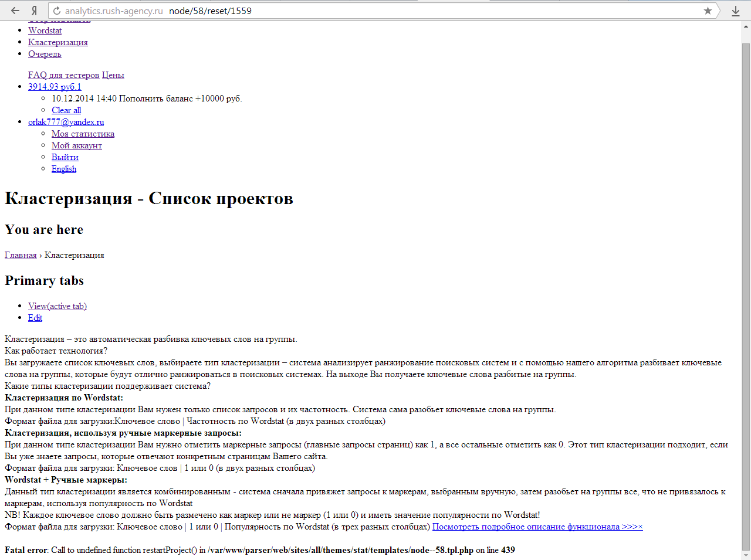Open FAQ для тестеров link
The height and width of the screenshot is (560, 751).
(x=64, y=75)
